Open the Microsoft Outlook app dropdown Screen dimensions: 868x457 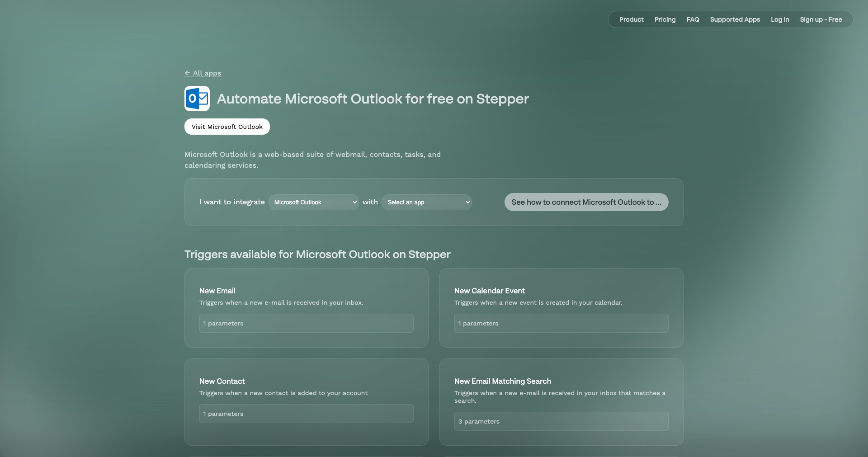point(314,202)
